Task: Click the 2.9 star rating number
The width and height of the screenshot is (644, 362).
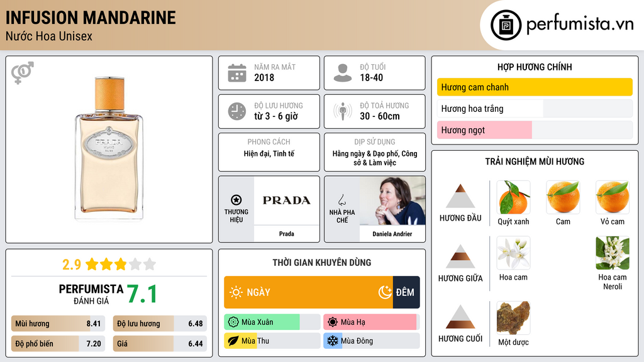Action: coord(72,265)
